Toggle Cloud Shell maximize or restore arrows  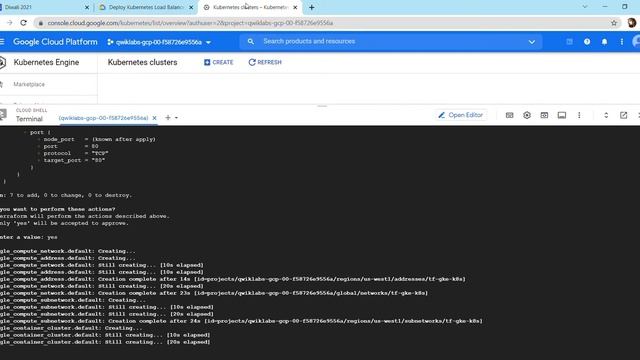point(606,115)
